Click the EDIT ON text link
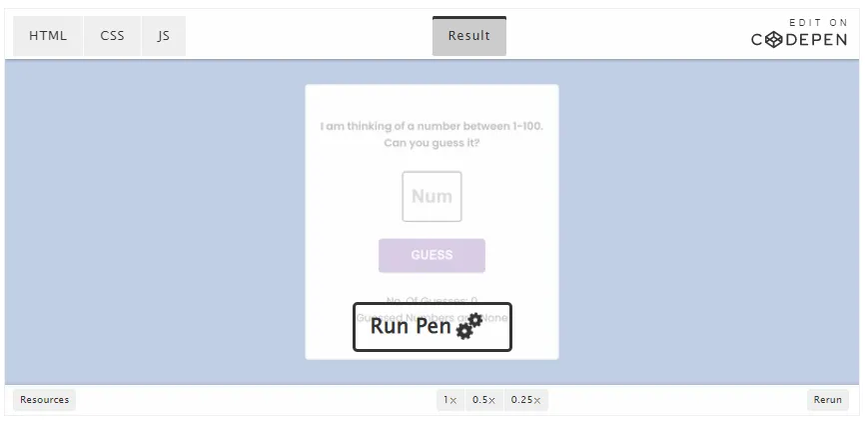Screen dimensions: 868x422 818,23
